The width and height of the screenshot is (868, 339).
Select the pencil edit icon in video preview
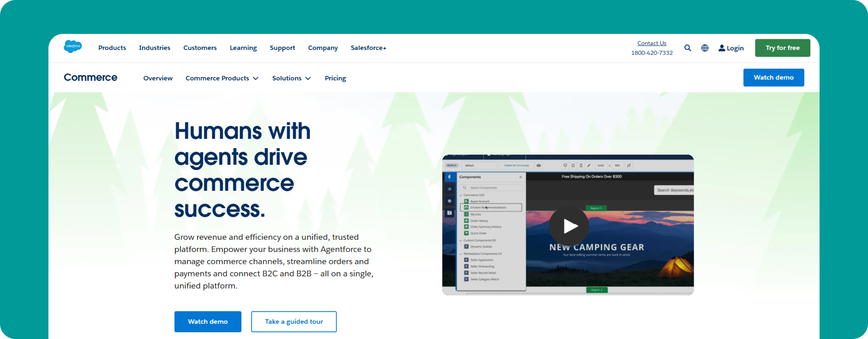[589, 166]
